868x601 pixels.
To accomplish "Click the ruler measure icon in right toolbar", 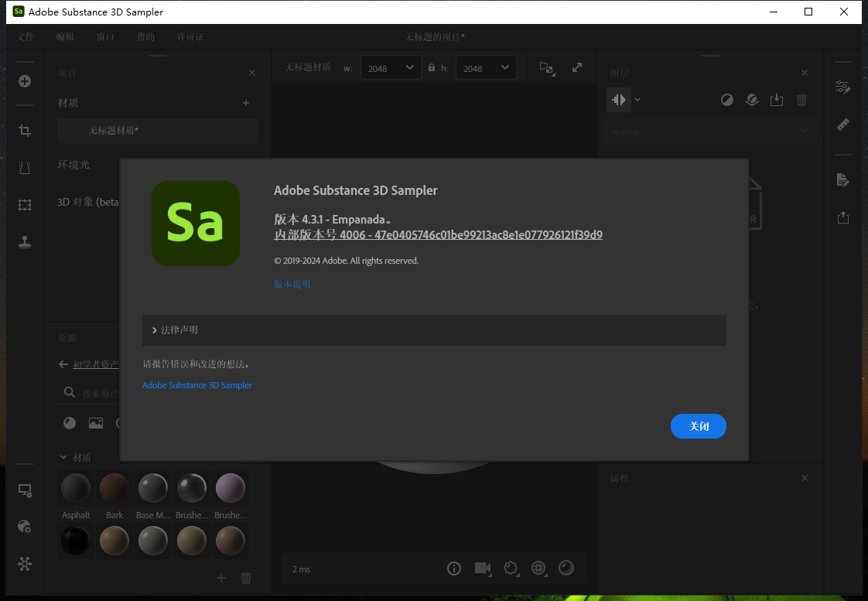I will point(842,125).
